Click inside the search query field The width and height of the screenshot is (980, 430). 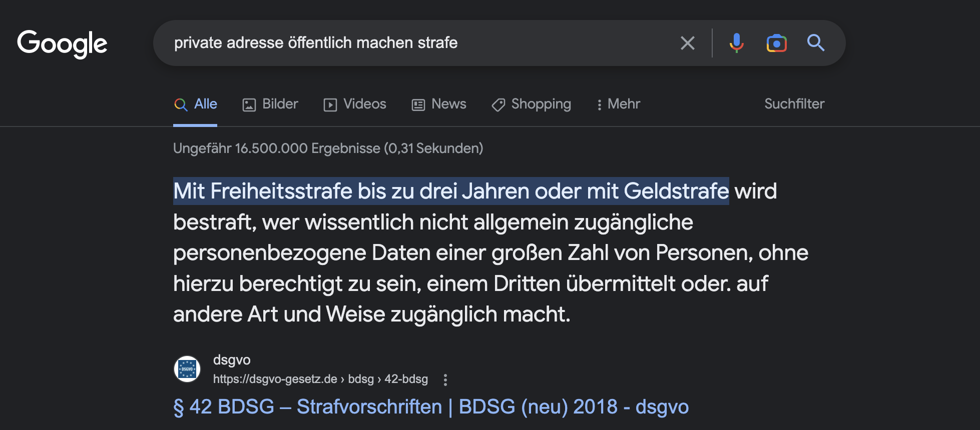[x=420, y=43]
